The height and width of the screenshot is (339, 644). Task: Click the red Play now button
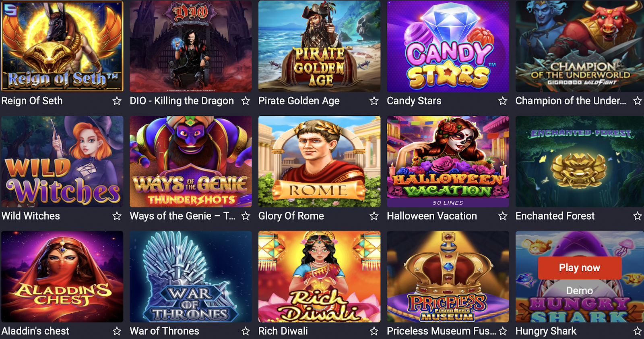(580, 268)
